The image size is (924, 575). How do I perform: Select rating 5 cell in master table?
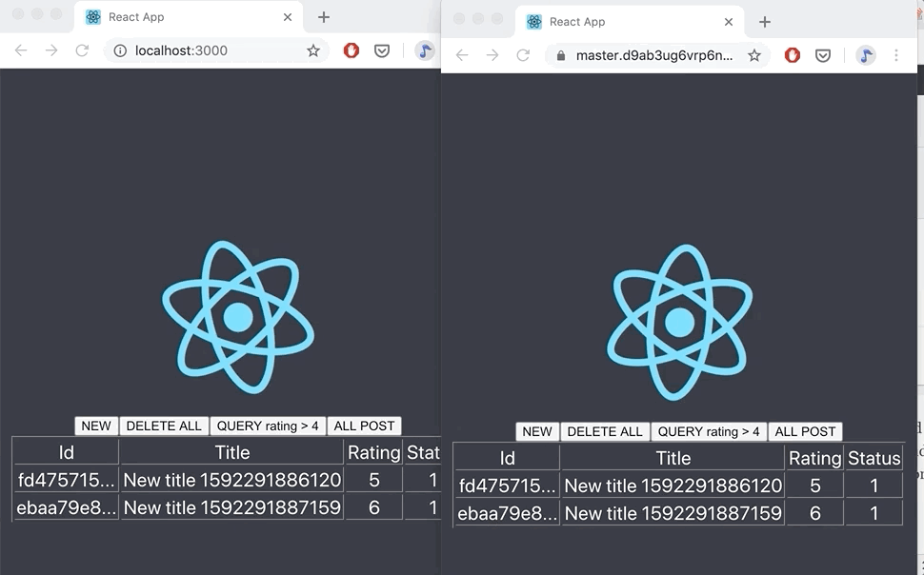tap(815, 486)
